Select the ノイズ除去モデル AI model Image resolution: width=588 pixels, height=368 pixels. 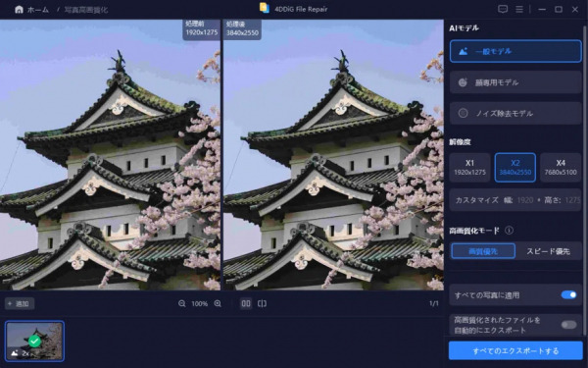tap(515, 113)
